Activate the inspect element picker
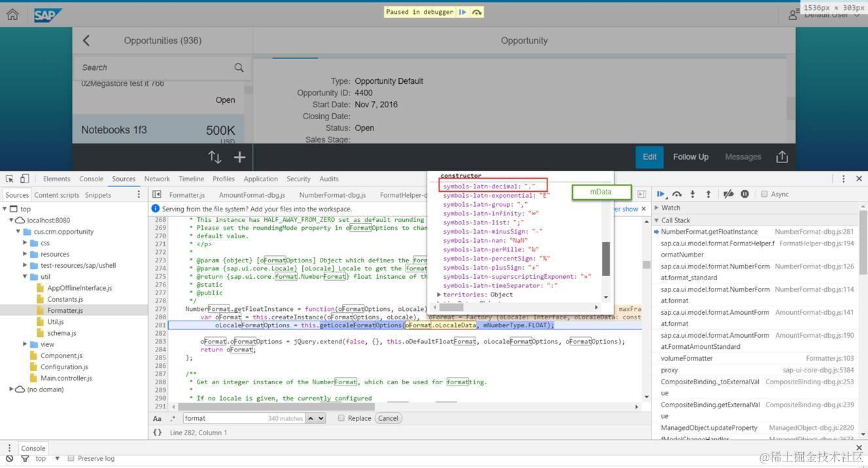The height and width of the screenshot is (468, 868). (10, 179)
